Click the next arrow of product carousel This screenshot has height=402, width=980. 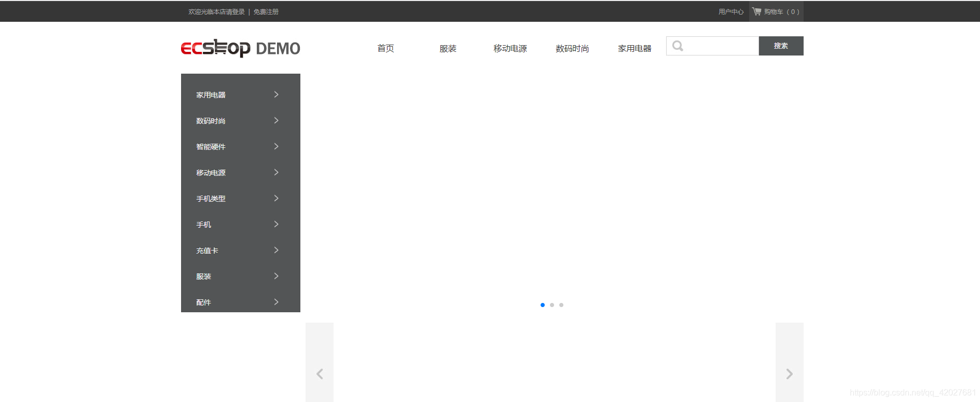(x=789, y=374)
